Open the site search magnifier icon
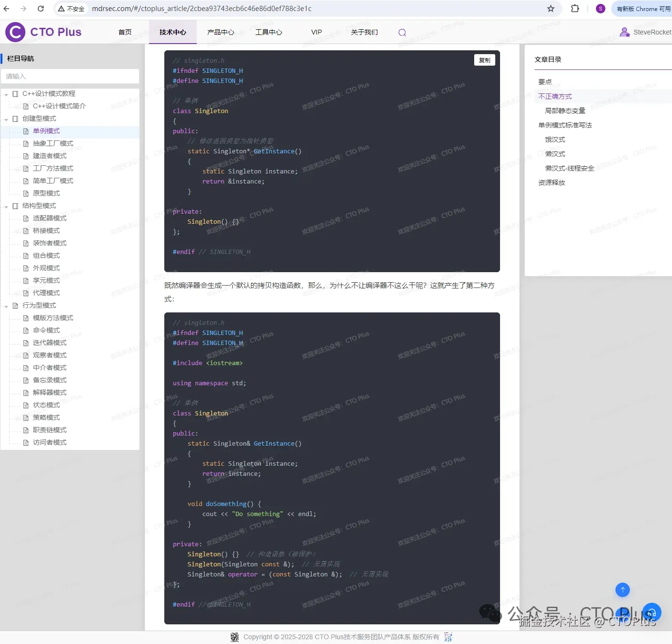The height and width of the screenshot is (644, 672). (402, 32)
